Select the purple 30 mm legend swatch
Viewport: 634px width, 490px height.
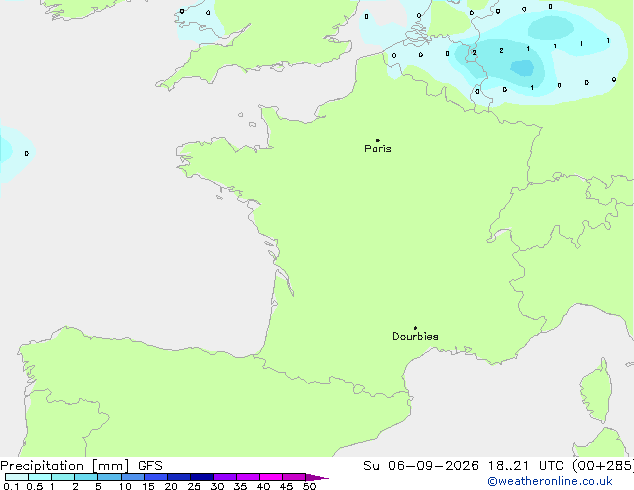[225, 477]
